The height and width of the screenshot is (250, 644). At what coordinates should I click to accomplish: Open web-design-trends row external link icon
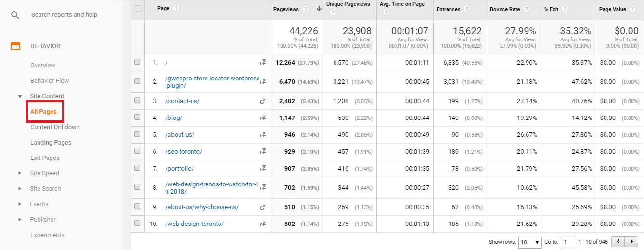pos(263,187)
